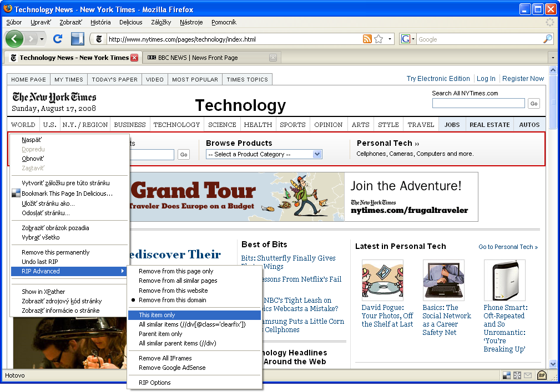The height and width of the screenshot is (392, 560).
Task: Open David Pogue article thumbnail
Action: point(382,281)
